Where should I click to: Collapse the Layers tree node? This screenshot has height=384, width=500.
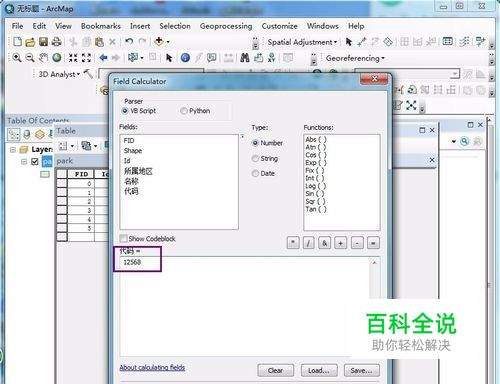click(13, 149)
